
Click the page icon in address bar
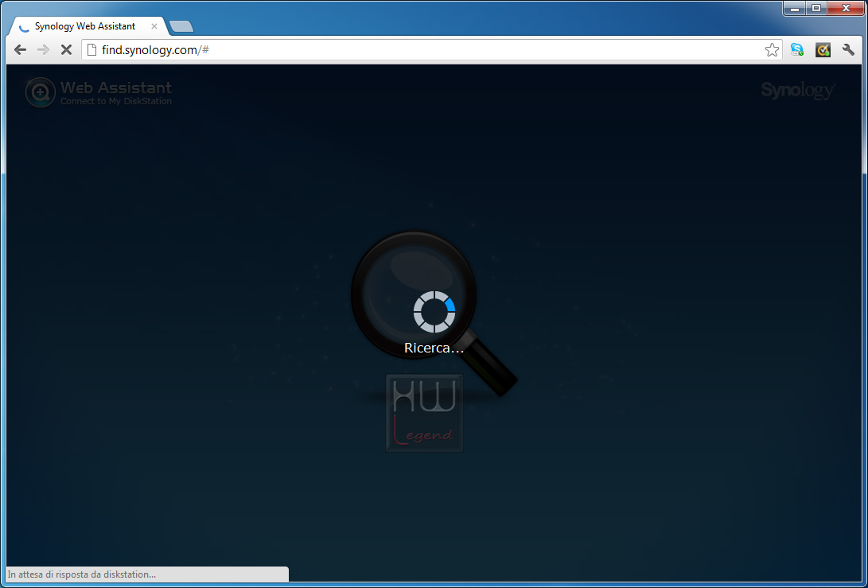(x=92, y=50)
